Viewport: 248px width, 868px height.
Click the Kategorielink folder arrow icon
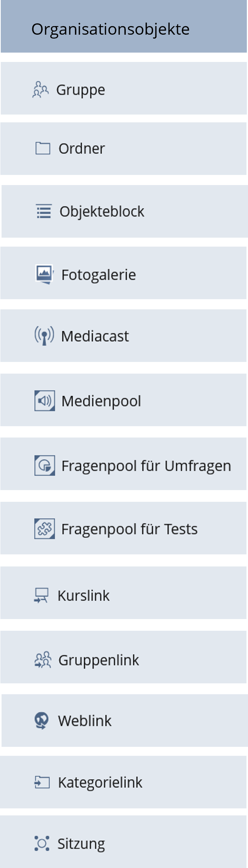pyautogui.click(x=42, y=782)
